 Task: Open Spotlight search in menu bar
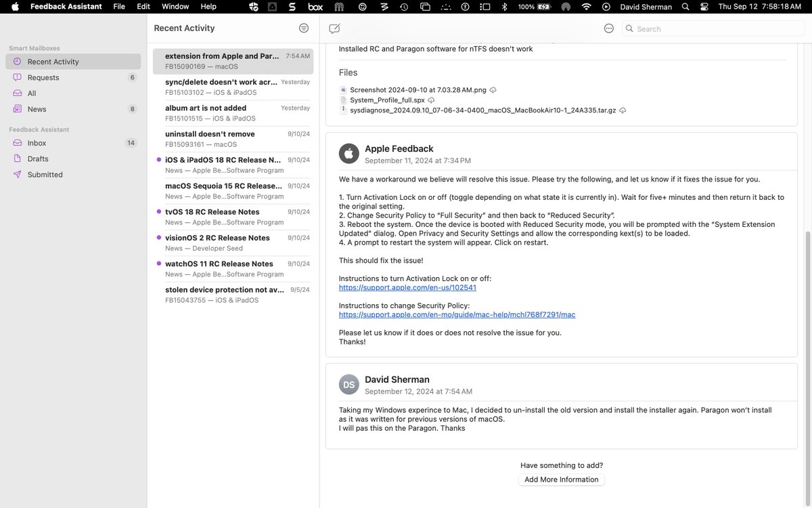coord(685,7)
